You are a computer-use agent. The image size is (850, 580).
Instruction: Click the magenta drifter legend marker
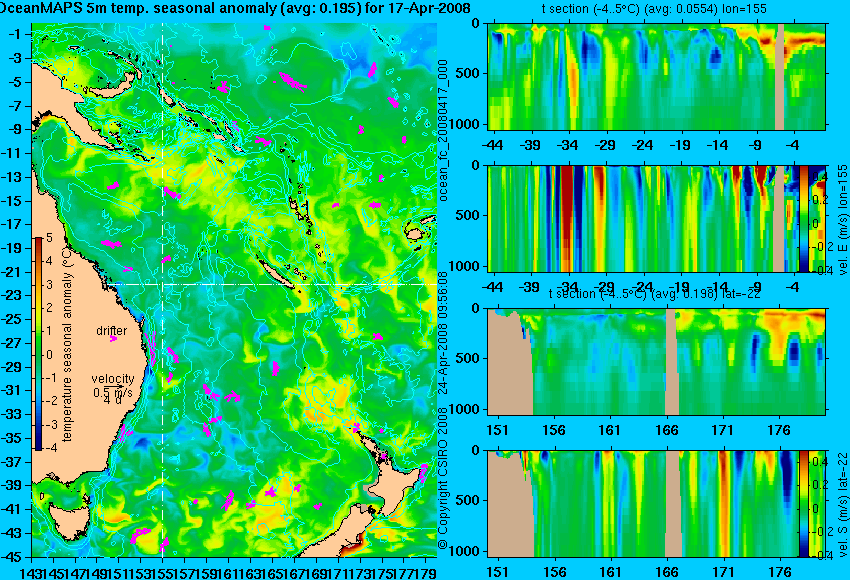pos(113,339)
